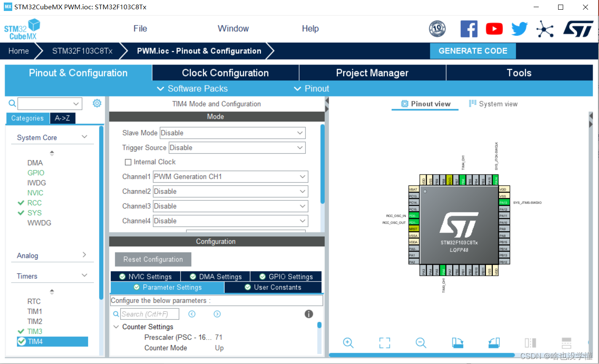The image size is (599, 364).
Task: Click the Mode panel vertical scrollbar
Action: point(322,164)
